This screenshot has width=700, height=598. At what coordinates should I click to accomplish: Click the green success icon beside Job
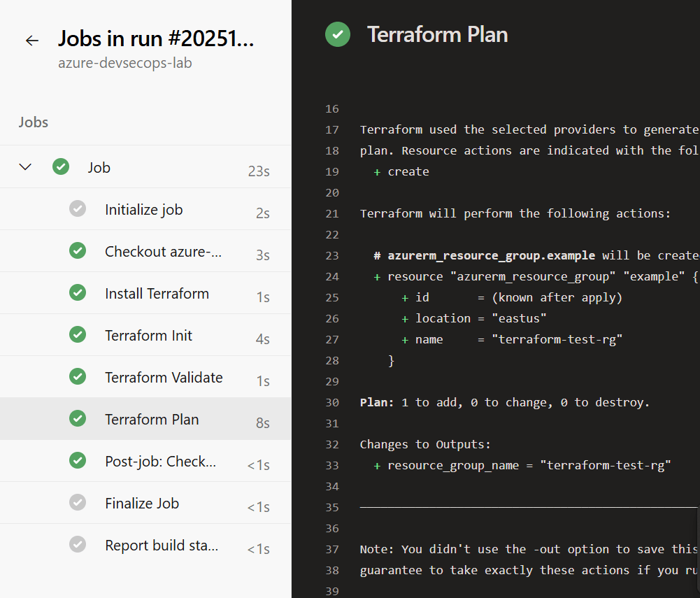click(x=61, y=167)
